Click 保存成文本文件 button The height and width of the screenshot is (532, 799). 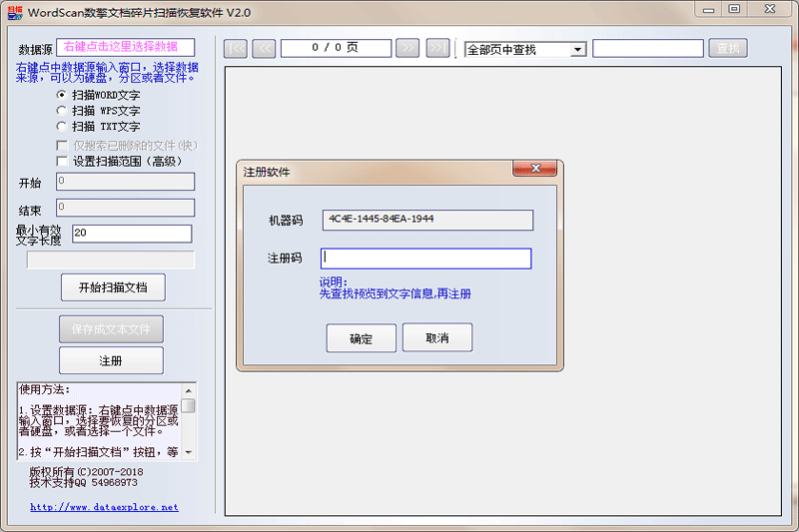(x=111, y=329)
